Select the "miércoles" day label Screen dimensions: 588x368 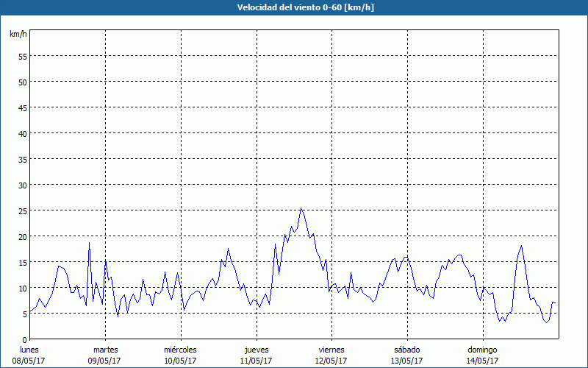pos(180,350)
